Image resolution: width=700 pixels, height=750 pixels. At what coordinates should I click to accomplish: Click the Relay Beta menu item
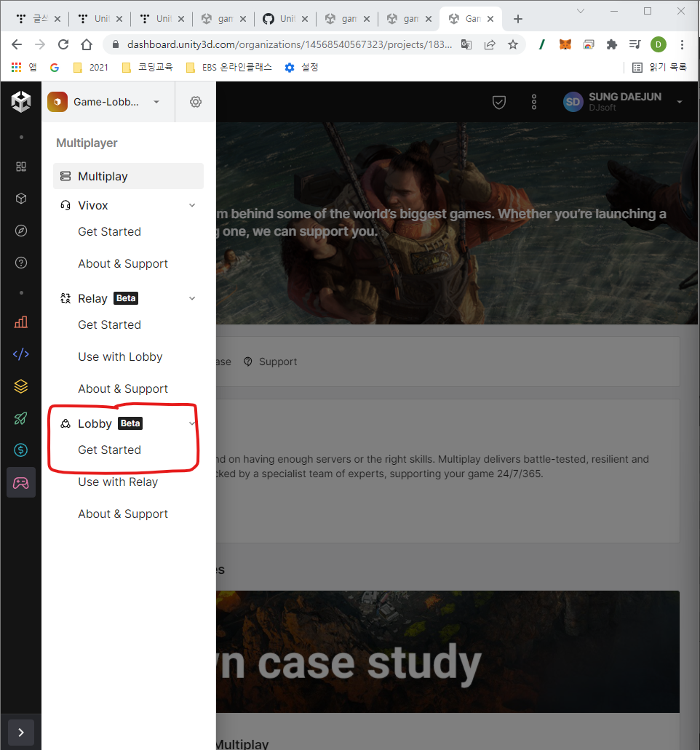99,298
